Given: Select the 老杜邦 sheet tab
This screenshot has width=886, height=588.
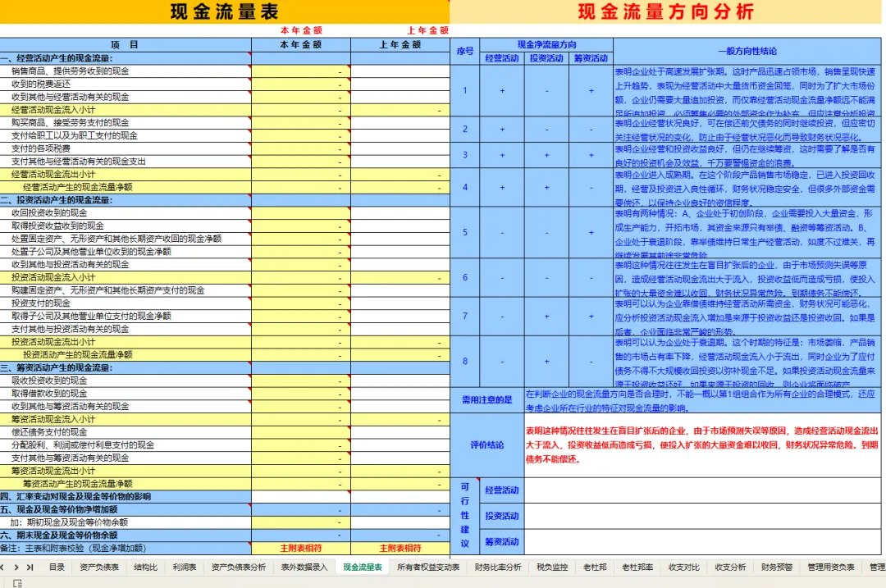Looking at the screenshot, I should point(595,567).
